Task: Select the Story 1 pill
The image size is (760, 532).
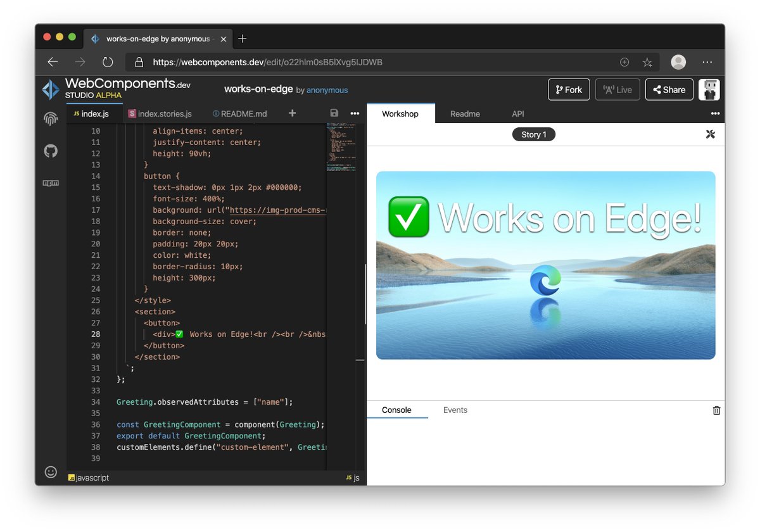Action: (534, 134)
